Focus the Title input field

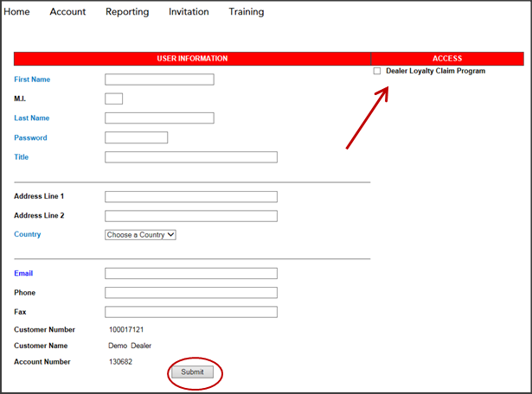coord(190,157)
